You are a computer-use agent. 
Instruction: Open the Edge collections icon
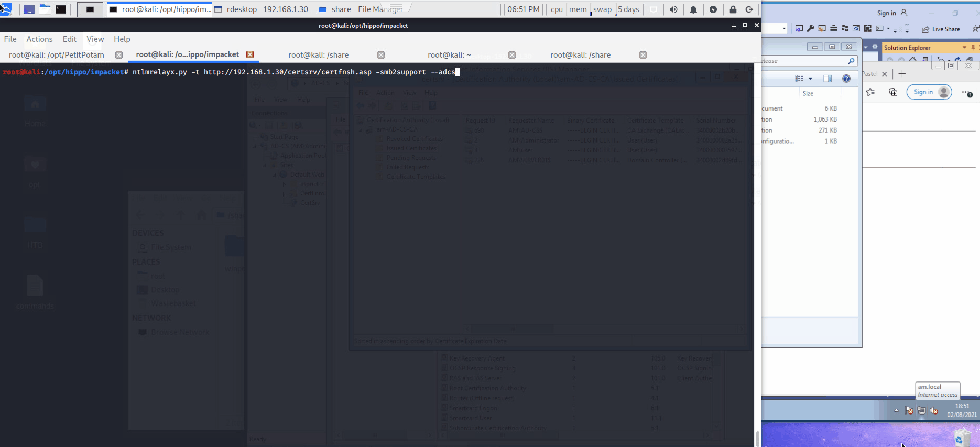[x=893, y=92]
